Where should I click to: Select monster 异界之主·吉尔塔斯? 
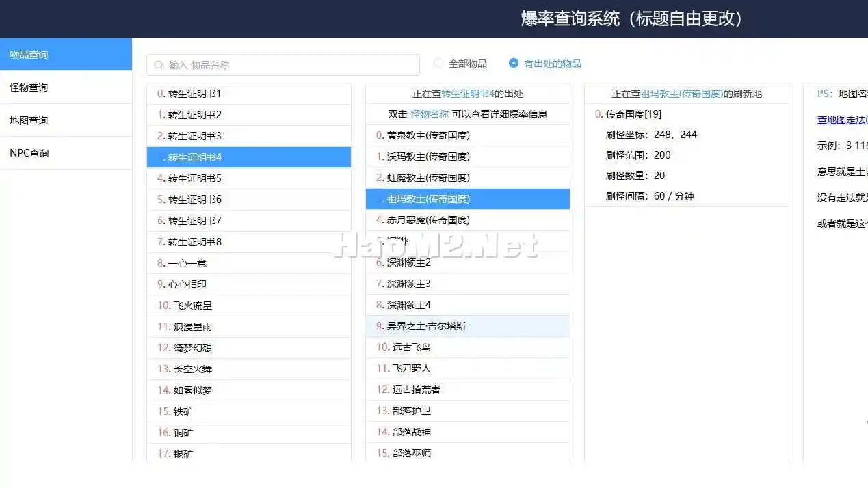tap(468, 326)
